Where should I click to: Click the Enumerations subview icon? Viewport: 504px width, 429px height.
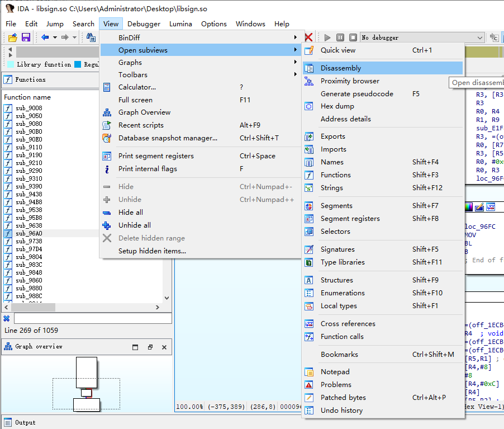click(309, 293)
